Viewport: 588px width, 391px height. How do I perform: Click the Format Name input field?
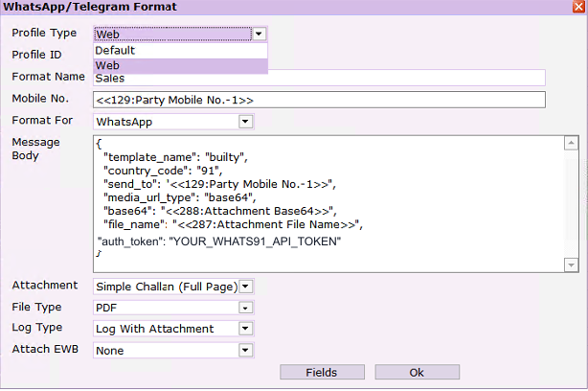pyautogui.click(x=319, y=78)
